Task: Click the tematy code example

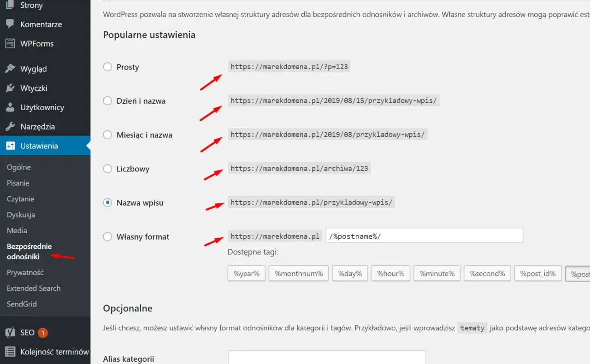Action: coord(472,329)
